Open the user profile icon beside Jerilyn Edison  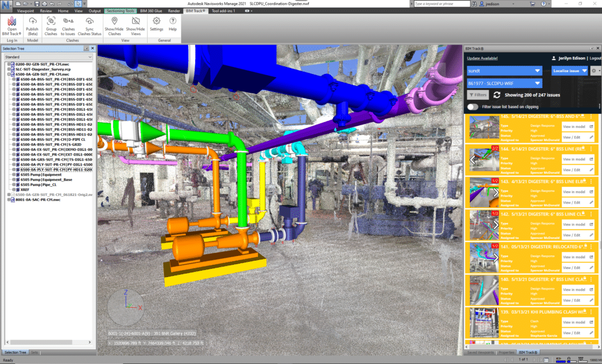pos(554,58)
